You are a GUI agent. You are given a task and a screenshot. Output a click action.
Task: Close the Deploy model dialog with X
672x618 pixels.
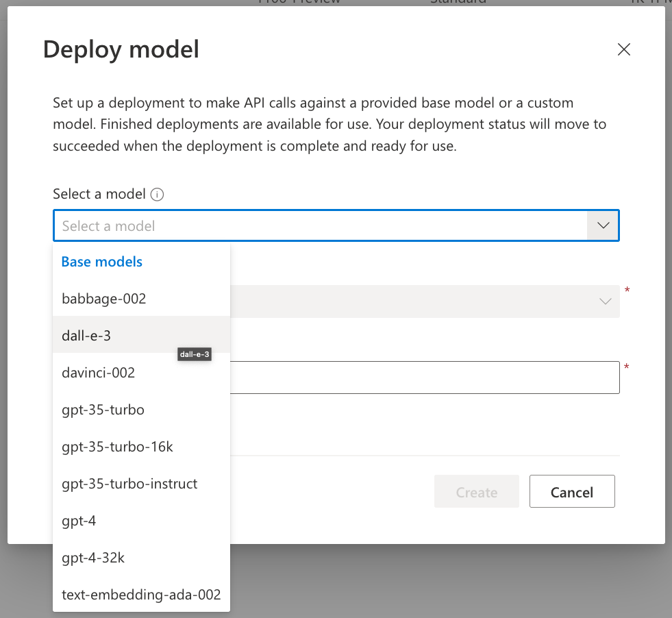623,49
